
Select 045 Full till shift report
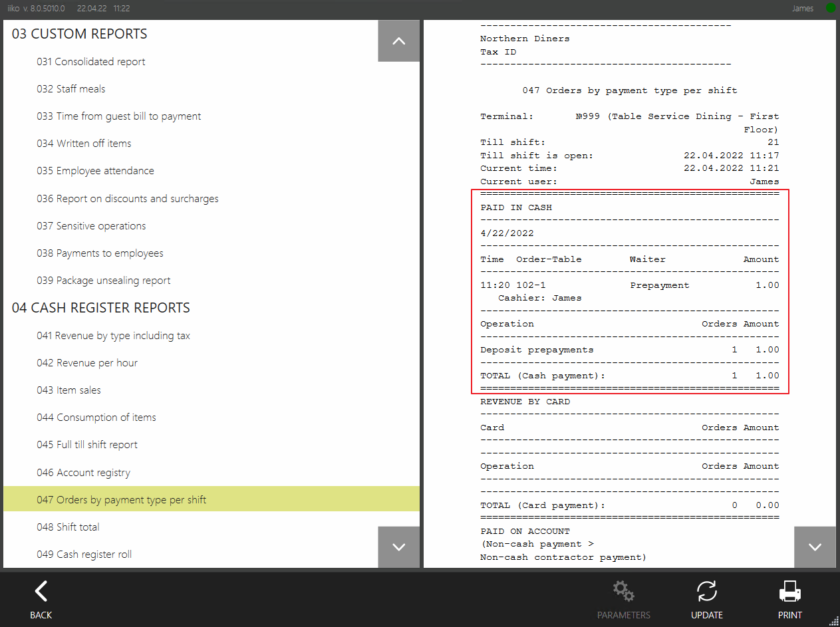[x=87, y=445]
